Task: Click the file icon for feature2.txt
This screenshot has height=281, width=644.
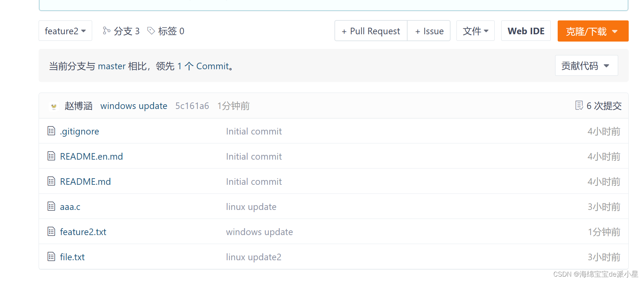Action: click(51, 231)
